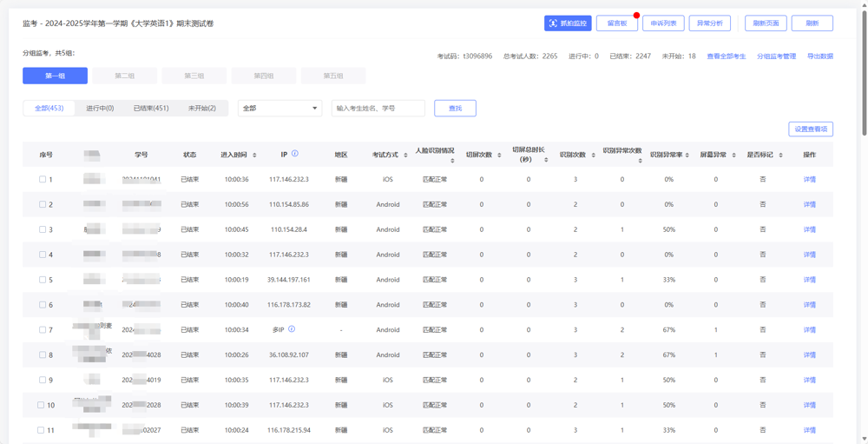Image resolution: width=868 pixels, height=444 pixels.
Task: Sort by 是否标记 column
Action: click(781, 156)
